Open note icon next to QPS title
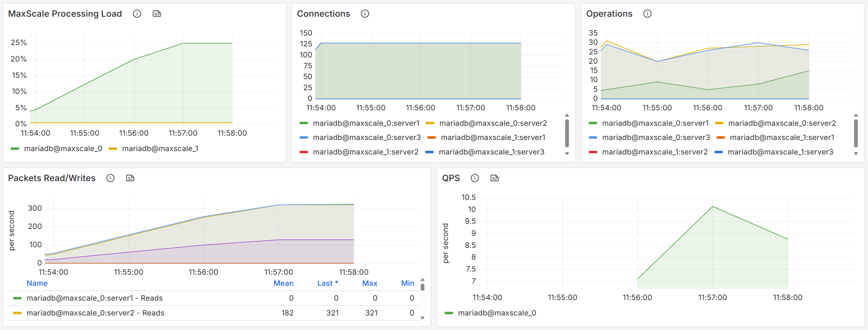 pos(495,178)
